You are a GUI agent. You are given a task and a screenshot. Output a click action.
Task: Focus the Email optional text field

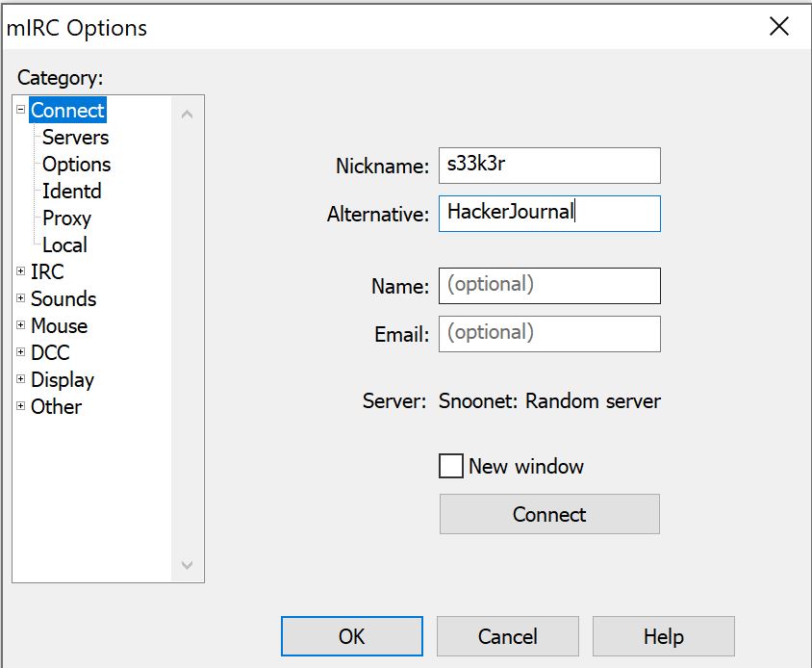point(549,333)
